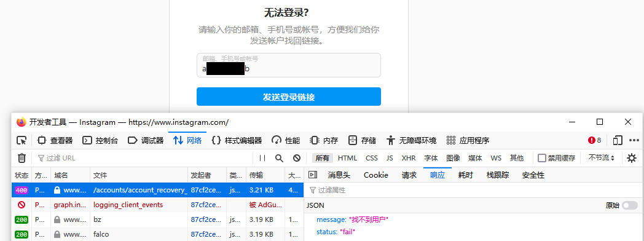This screenshot has width=644, height=241.
Task: Open the 查看器 inspector panel
Action: coord(55,140)
